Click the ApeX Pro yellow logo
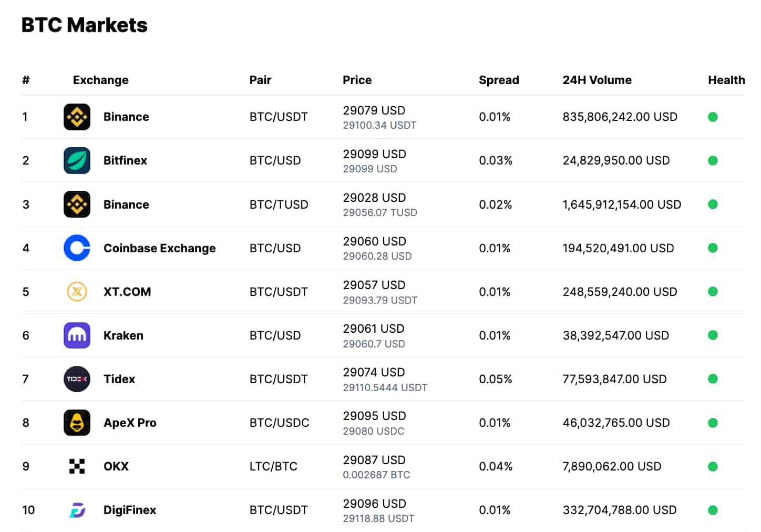 point(77,423)
